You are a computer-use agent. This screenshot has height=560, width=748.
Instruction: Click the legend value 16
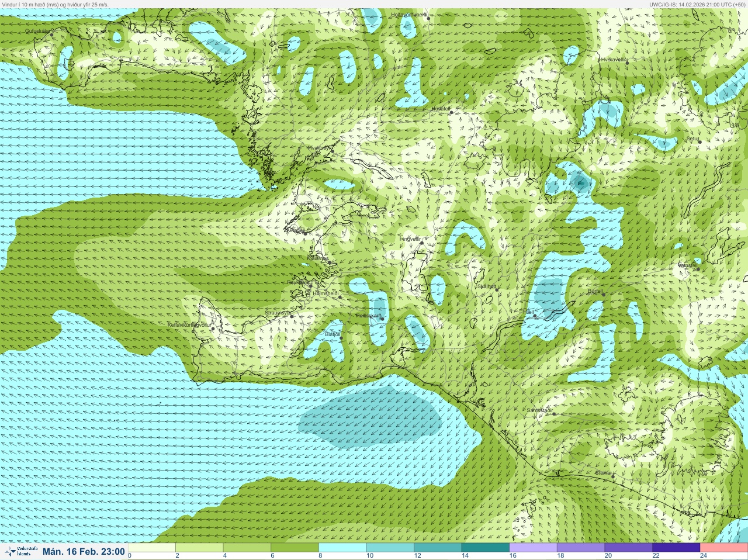point(513,555)
